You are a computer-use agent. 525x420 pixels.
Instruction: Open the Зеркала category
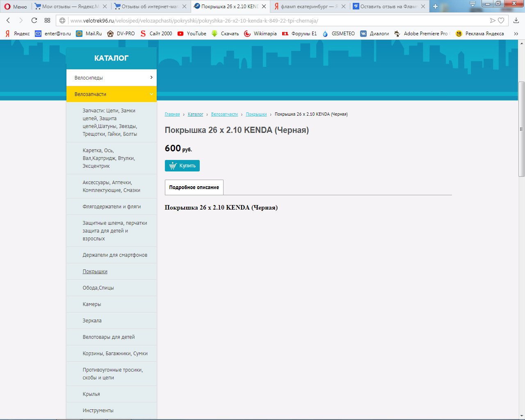[112, 321]
